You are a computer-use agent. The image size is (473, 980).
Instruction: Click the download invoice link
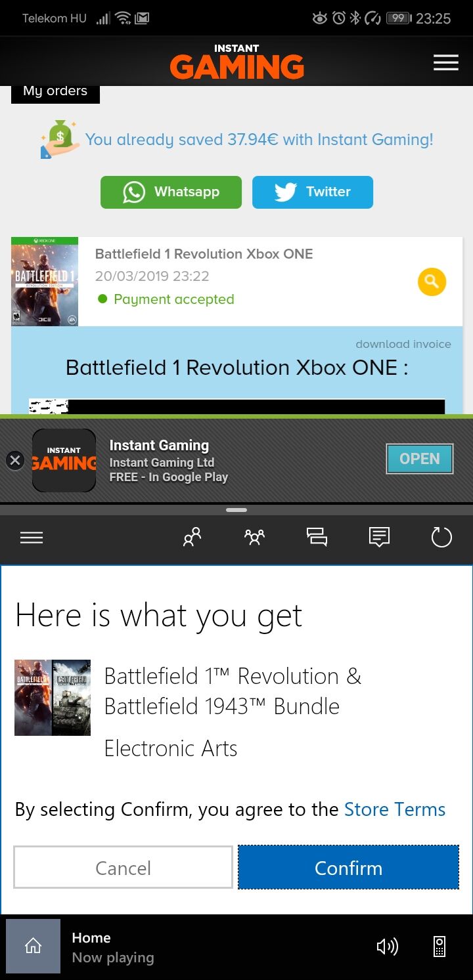(403, 344)
